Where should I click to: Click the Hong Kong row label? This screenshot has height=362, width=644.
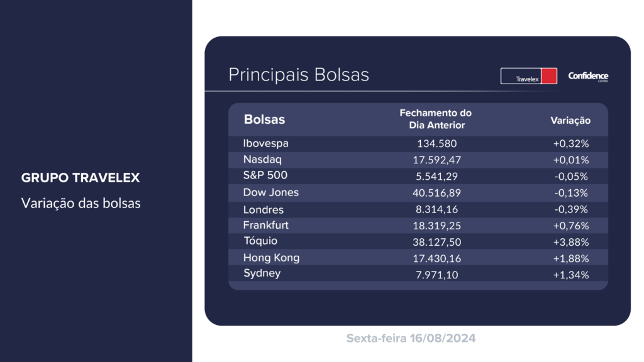click(x=272, y=258)
